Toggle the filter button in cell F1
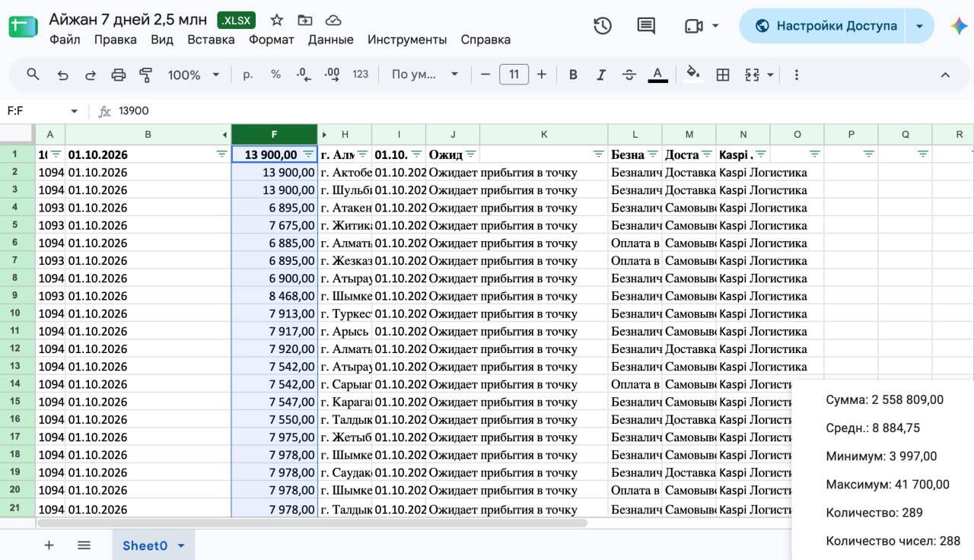The image size is (974, 560). [308, 154]
